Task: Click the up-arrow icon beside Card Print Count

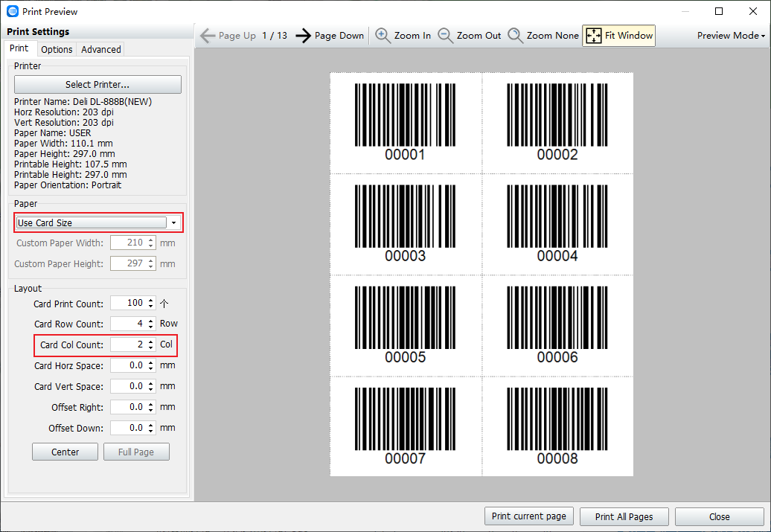Action: 164,304
